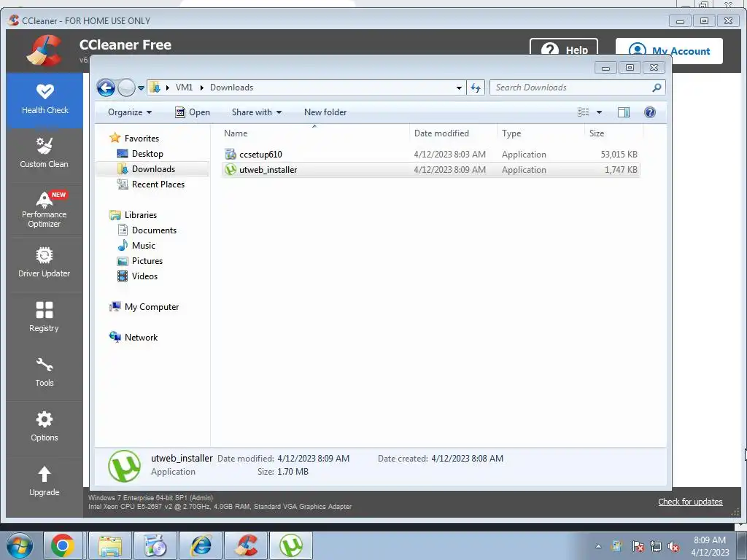Viewport: 747px width, 560px height.
Task: Sort by the Date modified column
Action: (x=453, y=133)
